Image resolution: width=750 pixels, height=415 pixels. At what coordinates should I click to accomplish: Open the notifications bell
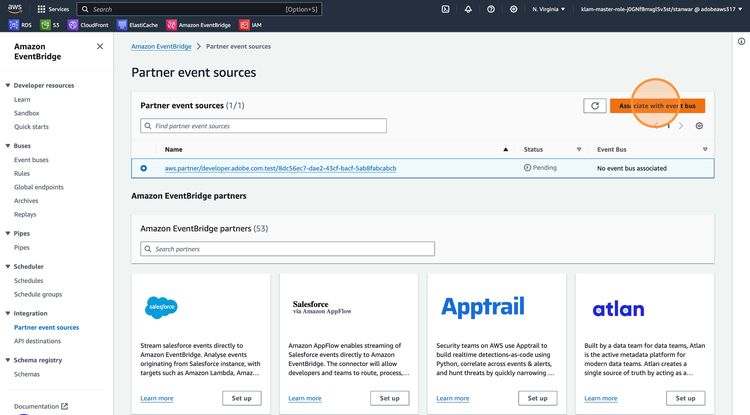(x=468, y=9)
